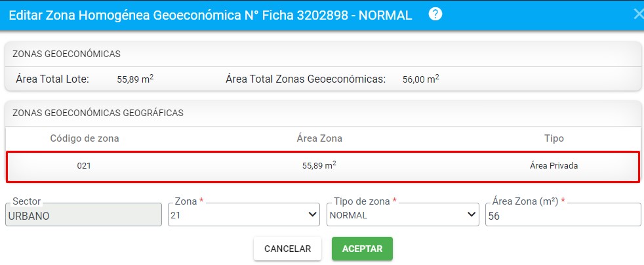
Task: Click the disabled Sector URBANO field
Action: click(83, 214)
